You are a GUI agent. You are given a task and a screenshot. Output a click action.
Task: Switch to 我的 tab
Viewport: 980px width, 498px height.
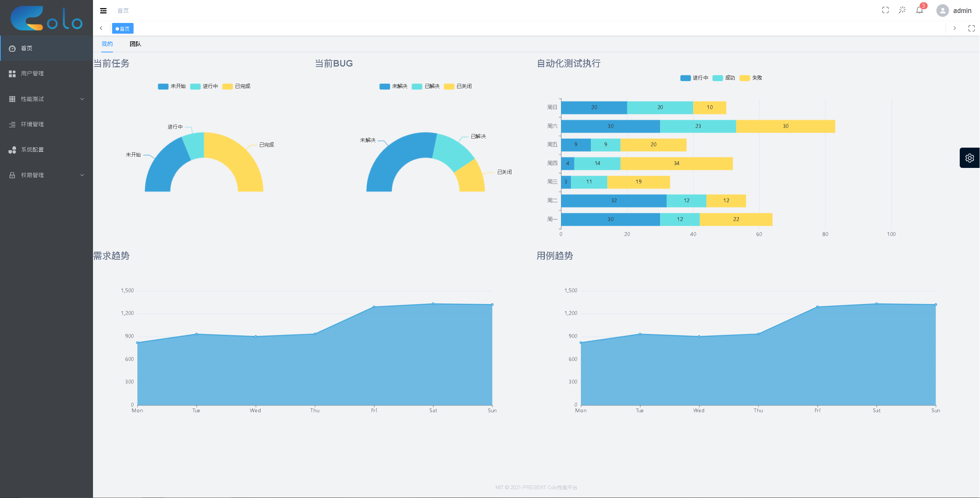107,44
